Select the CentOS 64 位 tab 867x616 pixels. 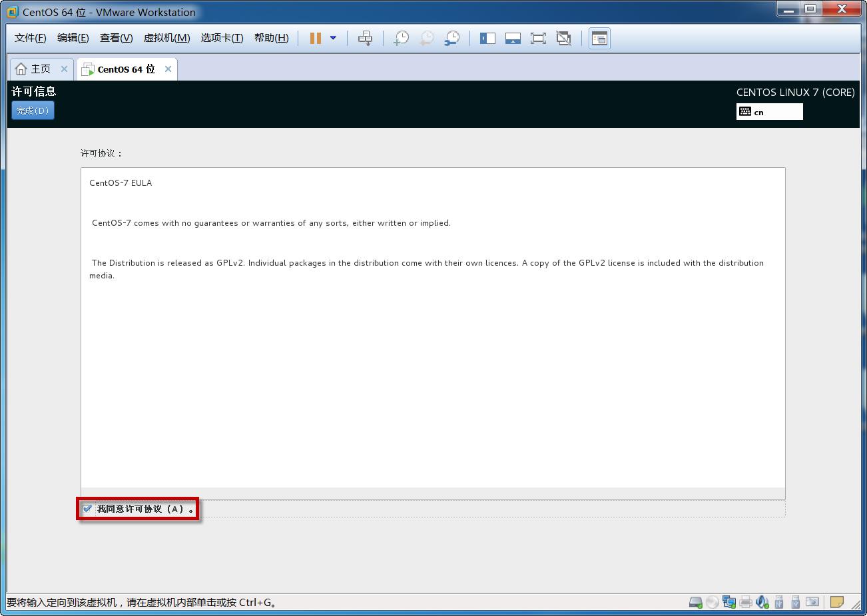click(127, 69)
